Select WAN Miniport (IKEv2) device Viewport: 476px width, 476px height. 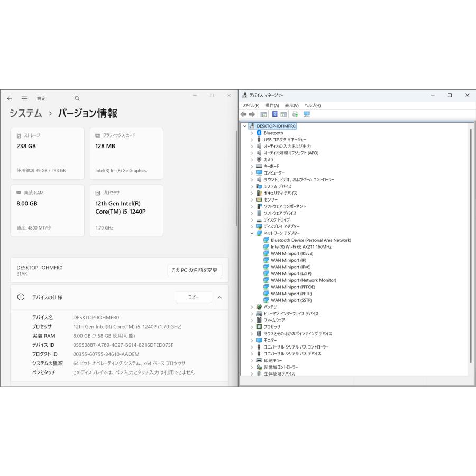point(292,253)
